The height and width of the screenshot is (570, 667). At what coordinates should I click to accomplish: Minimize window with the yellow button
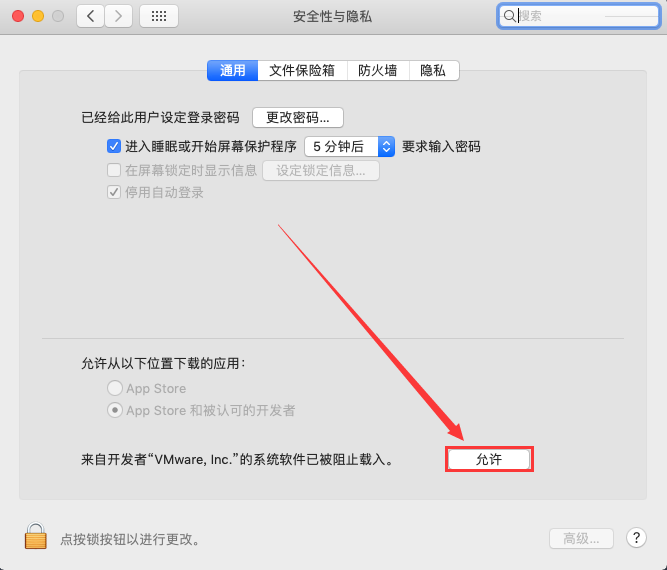pyautogui.click(x=38, y=16)
